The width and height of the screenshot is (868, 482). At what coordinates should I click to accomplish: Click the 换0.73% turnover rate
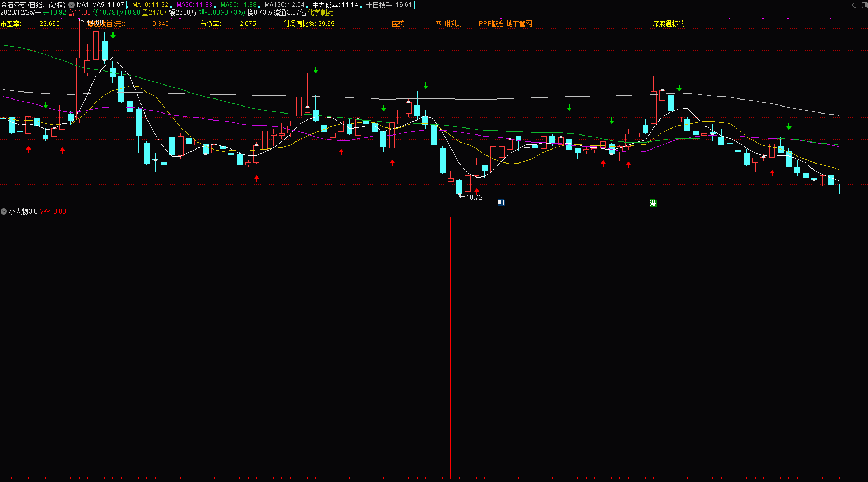[259, 12]
